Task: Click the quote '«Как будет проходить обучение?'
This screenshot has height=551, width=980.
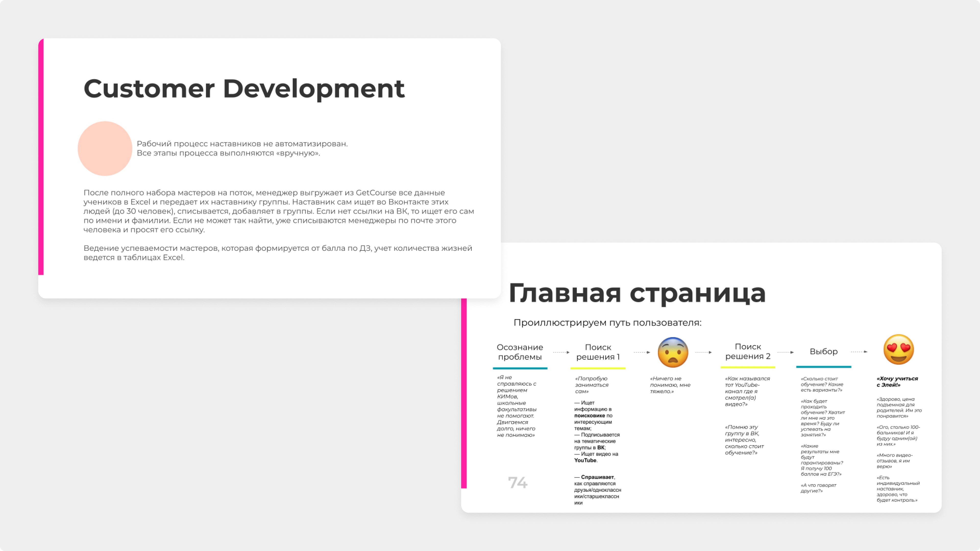Action: [823, 418]
